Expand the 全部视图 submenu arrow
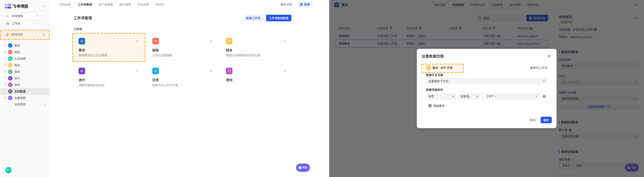 coord(45,104)
